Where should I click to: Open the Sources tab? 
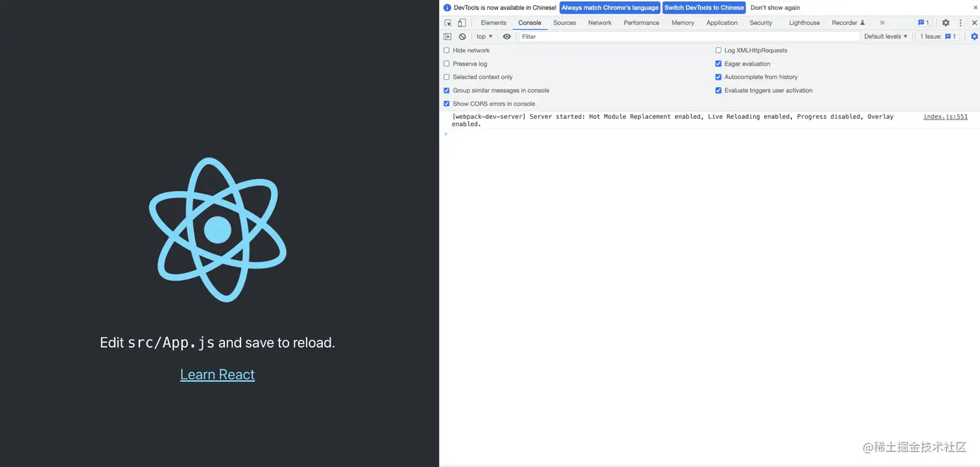pos(565,23)
